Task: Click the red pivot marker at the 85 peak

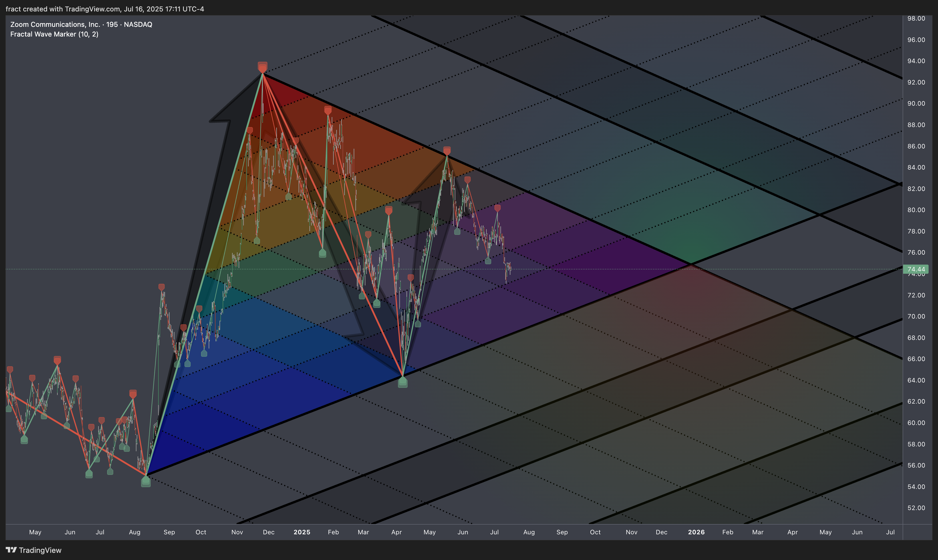Action: [x=447, y=151]
